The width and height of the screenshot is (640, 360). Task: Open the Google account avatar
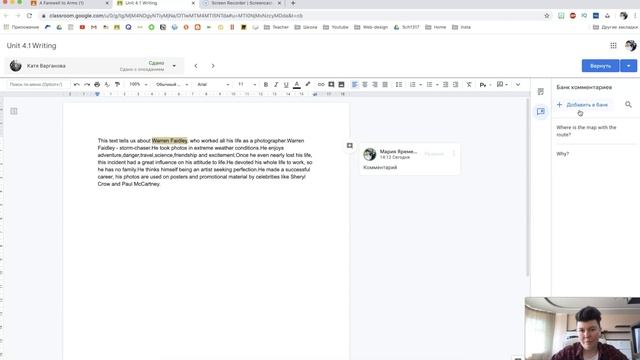[x=631, y=46]
